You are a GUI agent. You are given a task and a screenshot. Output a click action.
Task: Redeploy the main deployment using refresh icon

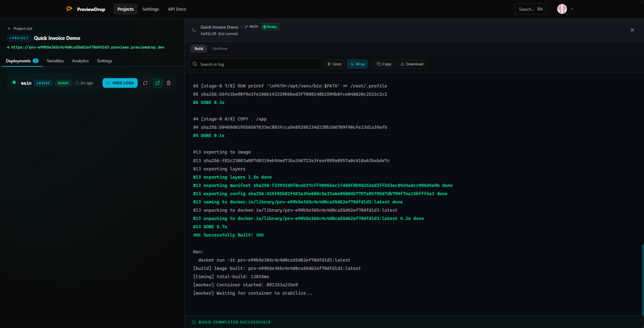pyautogui.click(x=145, y=83)
